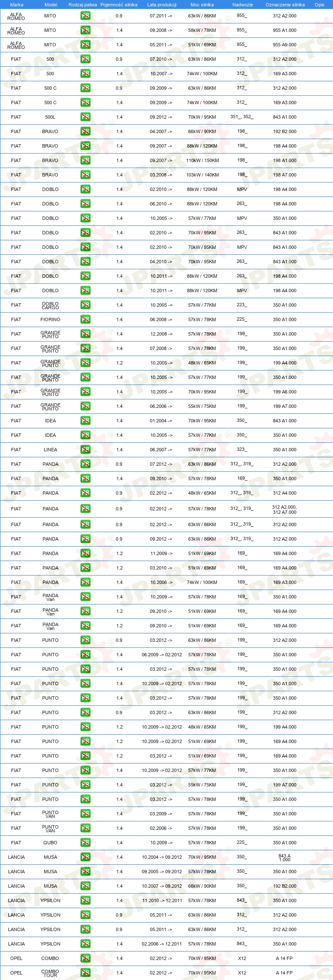Click the Pojemność silnika column header
This screenshot has height=980, width=333.
(x=119, y=5)
